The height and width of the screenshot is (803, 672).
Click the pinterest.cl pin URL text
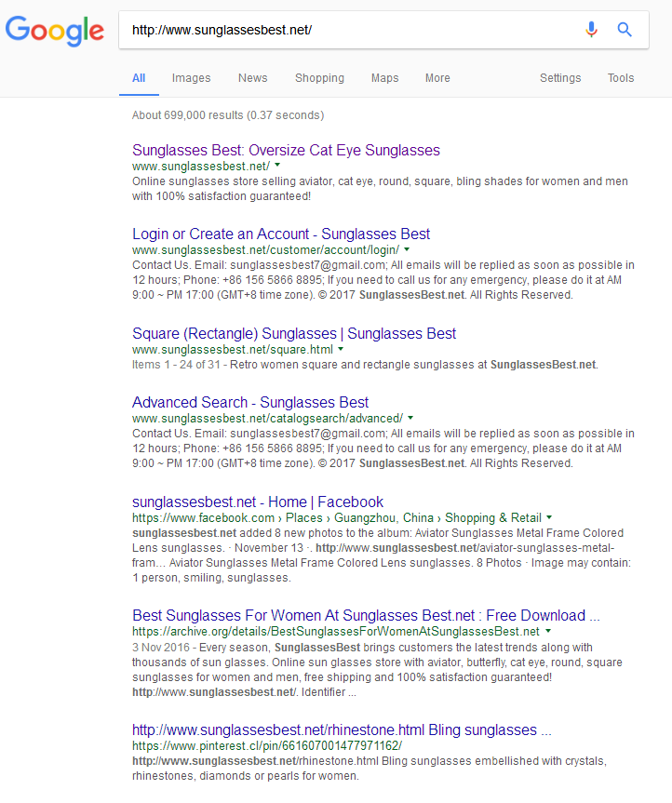point(267,745)
